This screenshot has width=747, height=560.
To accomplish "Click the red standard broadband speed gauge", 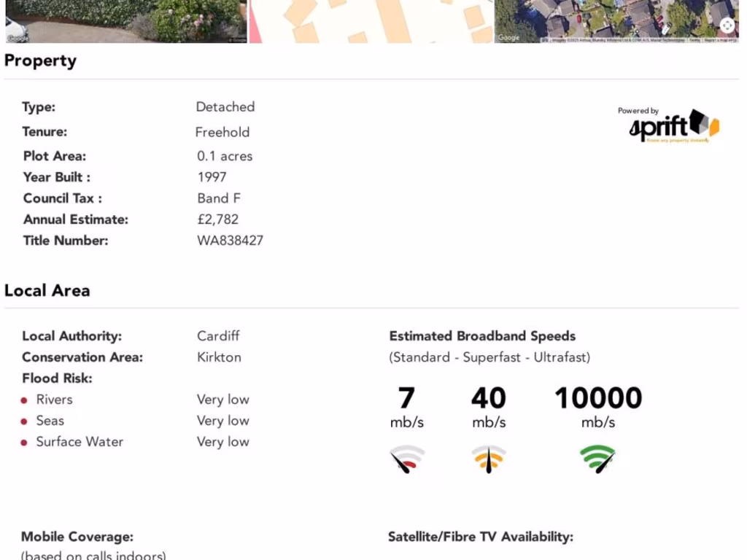I will [x=406, y=459].
